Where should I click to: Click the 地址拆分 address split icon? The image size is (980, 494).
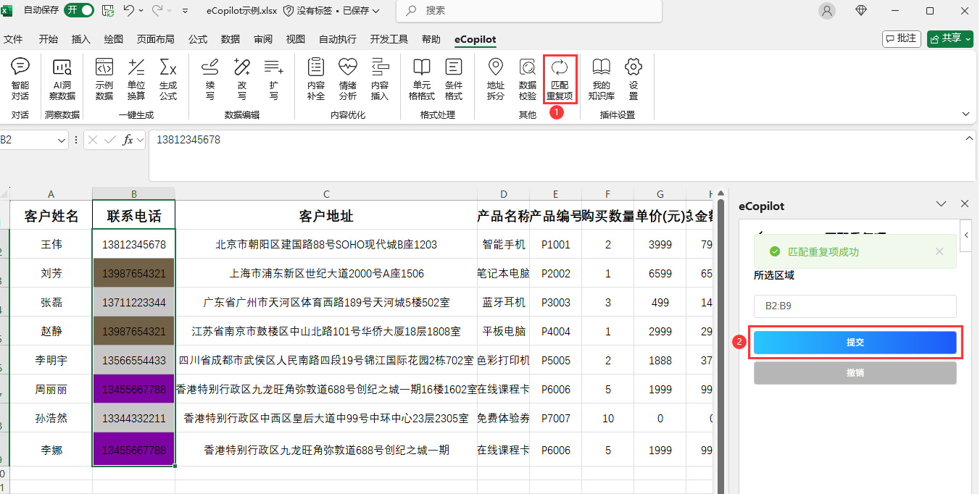coord(495,78)
